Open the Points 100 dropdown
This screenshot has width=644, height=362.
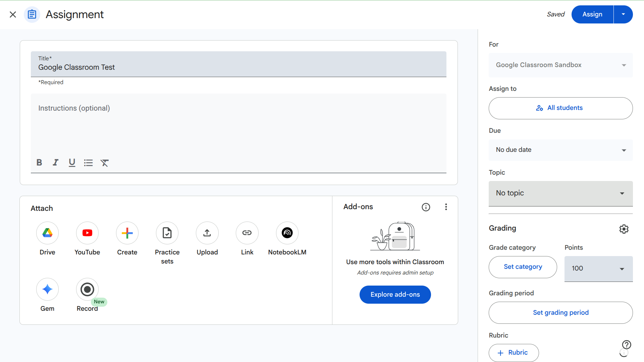(x=598, y=268)
